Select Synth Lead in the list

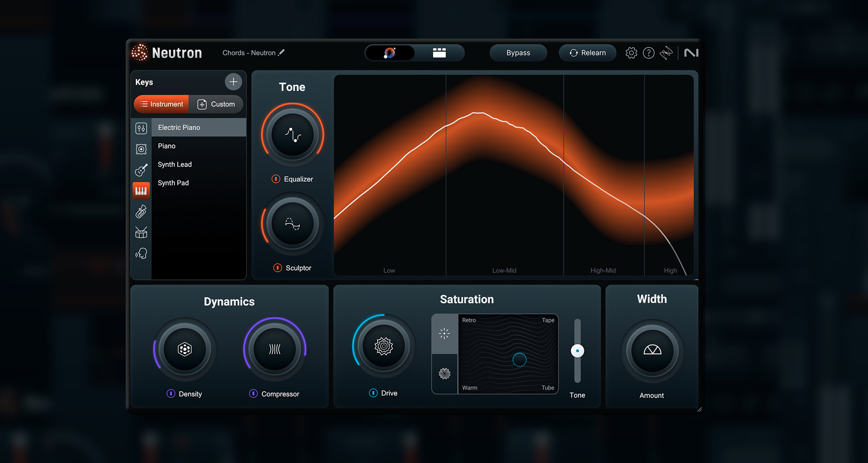(199, 165)
